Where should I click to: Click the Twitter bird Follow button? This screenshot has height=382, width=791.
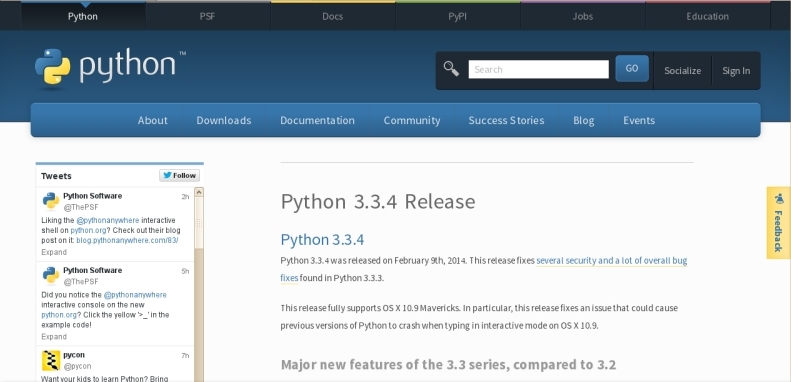point(180,176)
